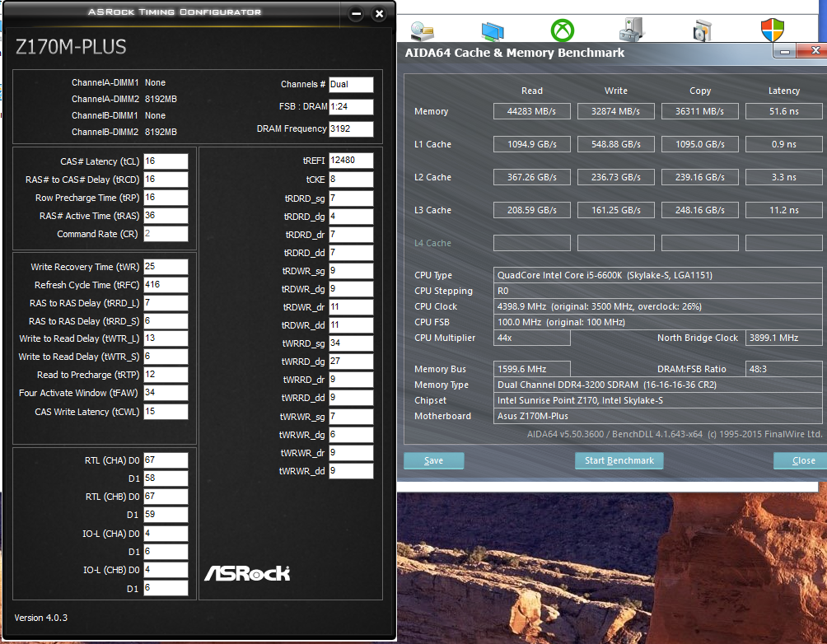Image resolution: width=827 pixels, height=644 pixels.
Task: Click the CAS# Latency (tCL) field
Action: tap(166, 161)
